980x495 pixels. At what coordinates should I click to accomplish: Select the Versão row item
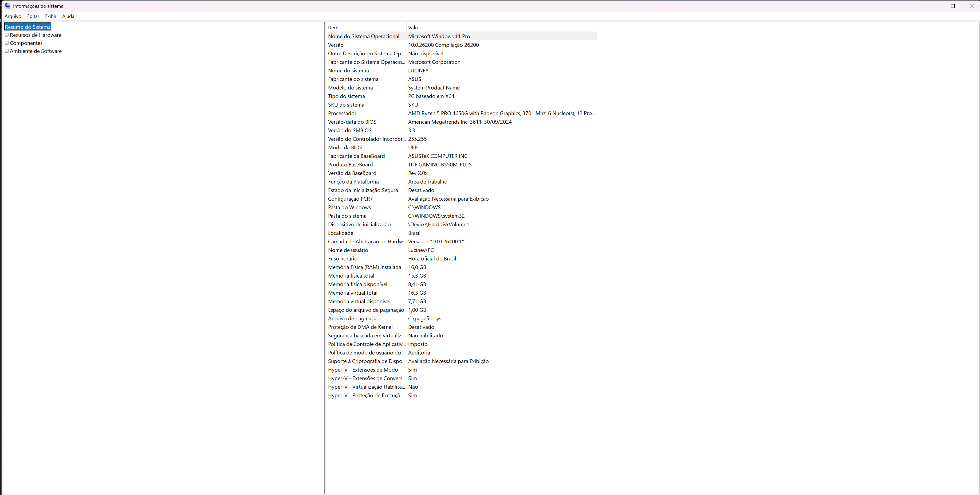[462, 45]
